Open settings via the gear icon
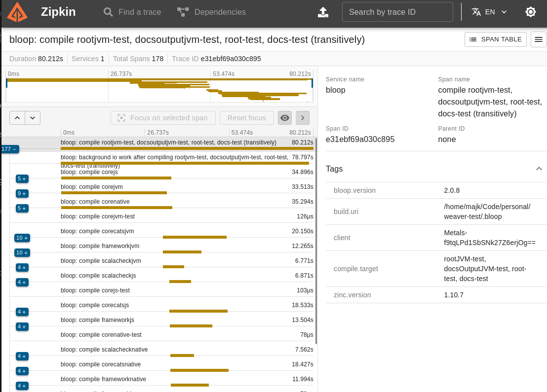 [x=531, y=12]
